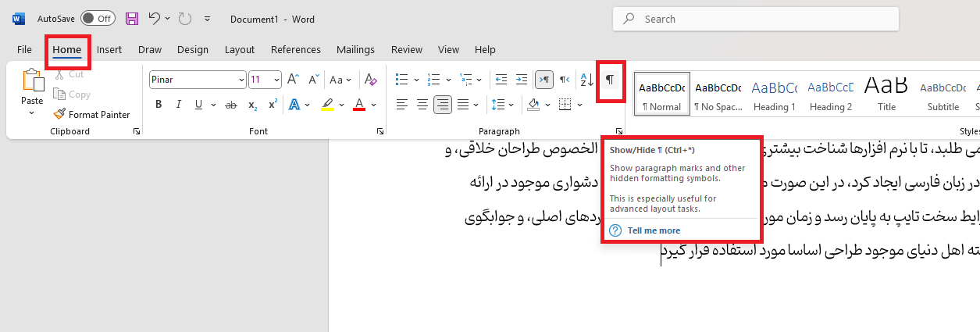Undo the last action
The image size is (980, 332).
click(x=155, y=19)
